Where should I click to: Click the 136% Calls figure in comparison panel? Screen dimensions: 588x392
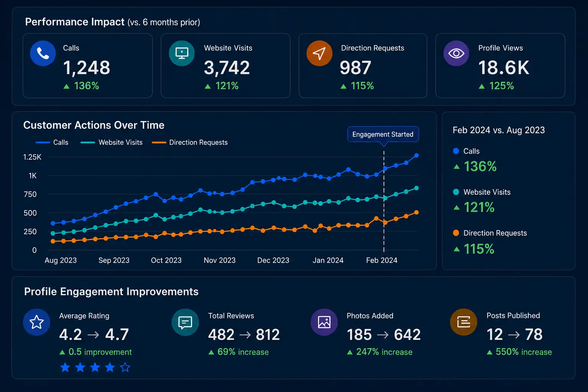pos(480,167)
